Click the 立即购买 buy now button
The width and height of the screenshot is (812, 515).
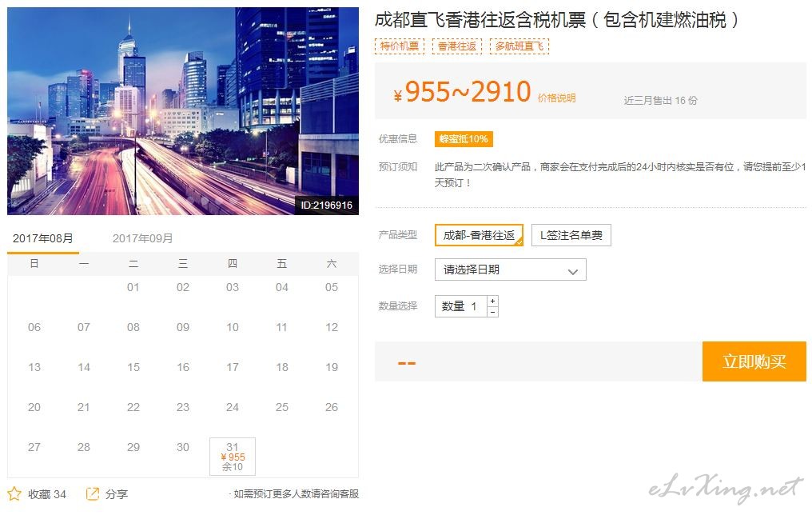click(754, 361)
